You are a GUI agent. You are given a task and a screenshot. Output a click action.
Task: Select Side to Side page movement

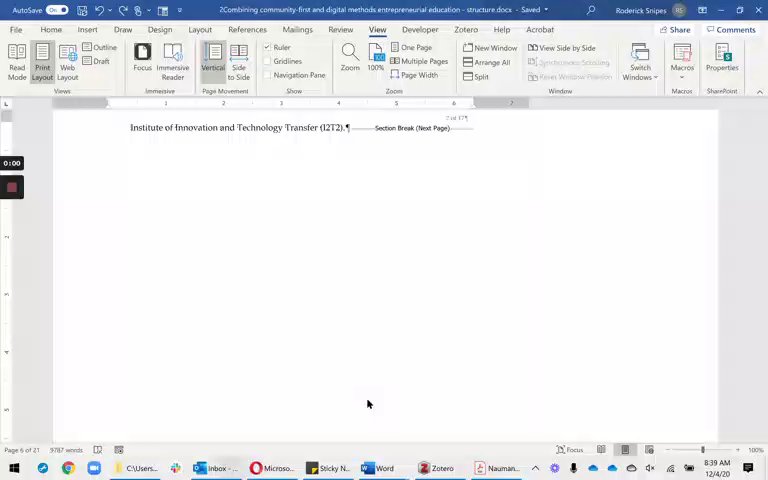(239, 62)
